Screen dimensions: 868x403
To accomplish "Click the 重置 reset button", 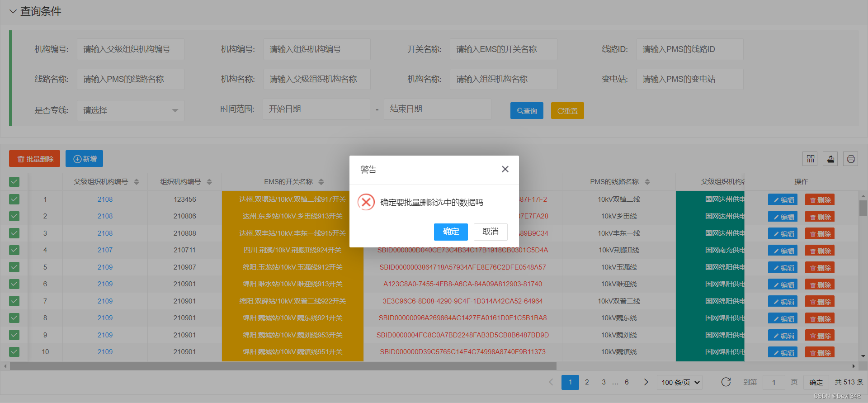I will point(567,111).
